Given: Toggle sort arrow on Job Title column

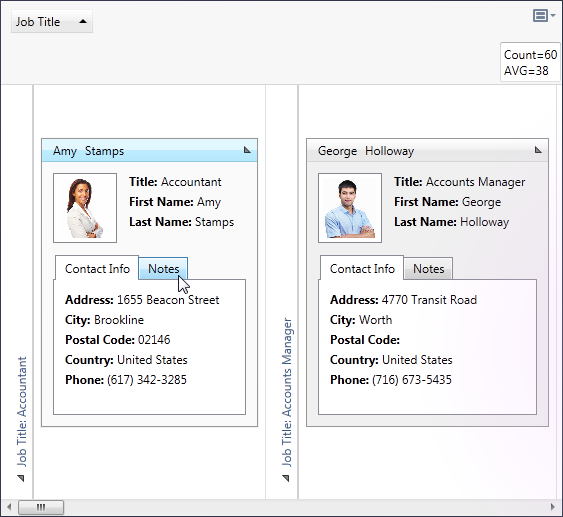Looking at the screenshot, I should (83, 21).
